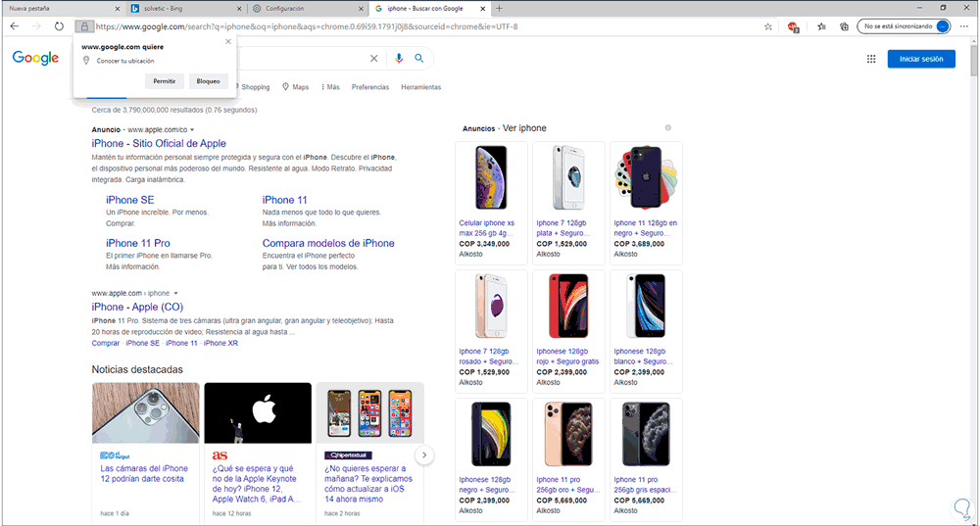Image resolution: width=980 pixels, height=526 pixels.
Task: Click the ad info icon beside Ver iphone
Action: click(668, 127)
